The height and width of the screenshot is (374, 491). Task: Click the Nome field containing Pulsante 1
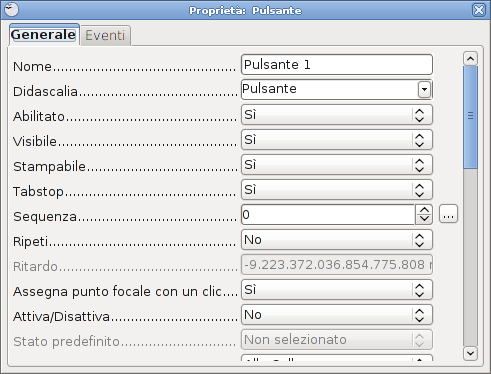[x=337, y=65]
